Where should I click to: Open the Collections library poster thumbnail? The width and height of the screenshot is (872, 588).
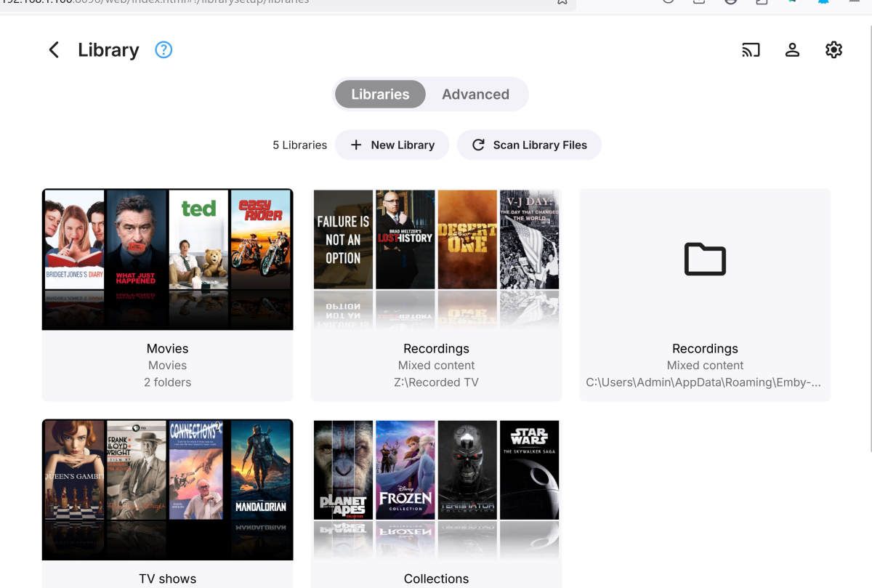(436, 490)
